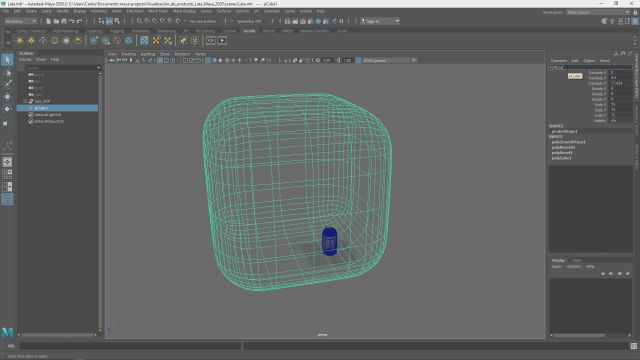Click the Arnold RenderView eye icon
640x360 pixels.
210,40
